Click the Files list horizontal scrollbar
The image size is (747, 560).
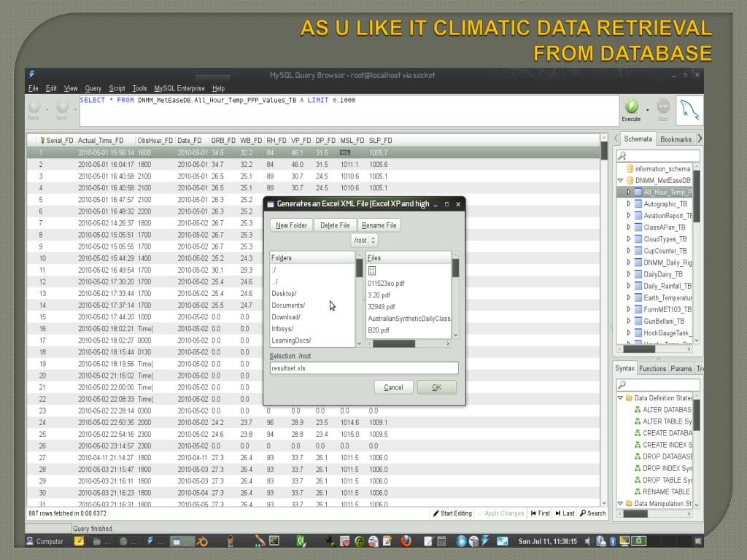point(409,343)
